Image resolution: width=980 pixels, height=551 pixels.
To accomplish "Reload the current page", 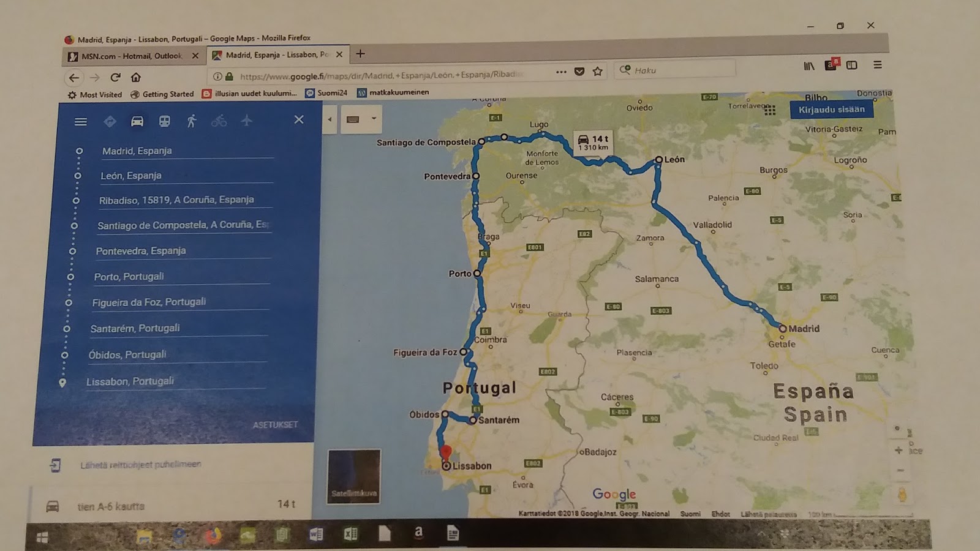I will [115, 77].
